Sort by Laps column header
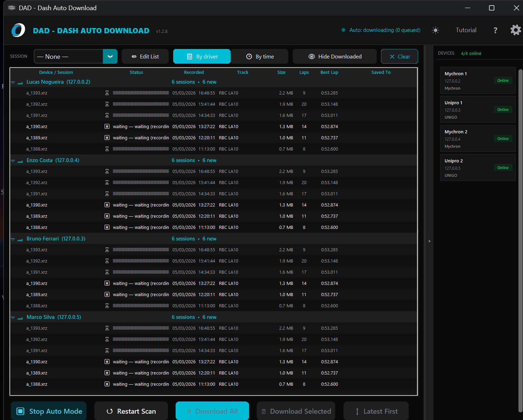This screenshot has height=420, width=523. (304, 72)
